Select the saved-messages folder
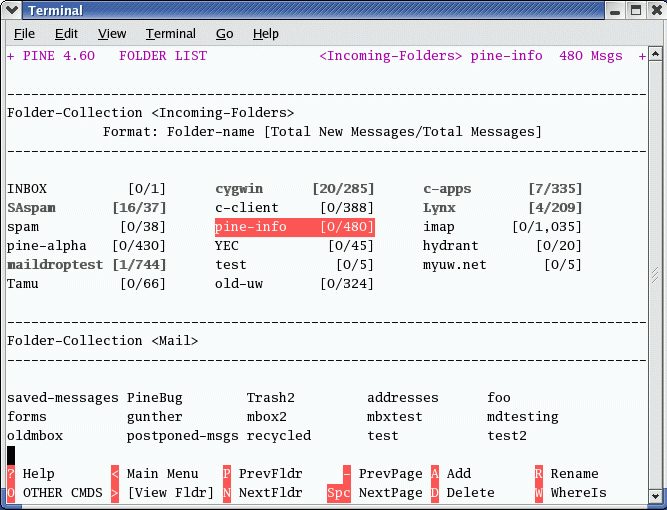Viewport: 667px width, 510px height. point(63,398)
